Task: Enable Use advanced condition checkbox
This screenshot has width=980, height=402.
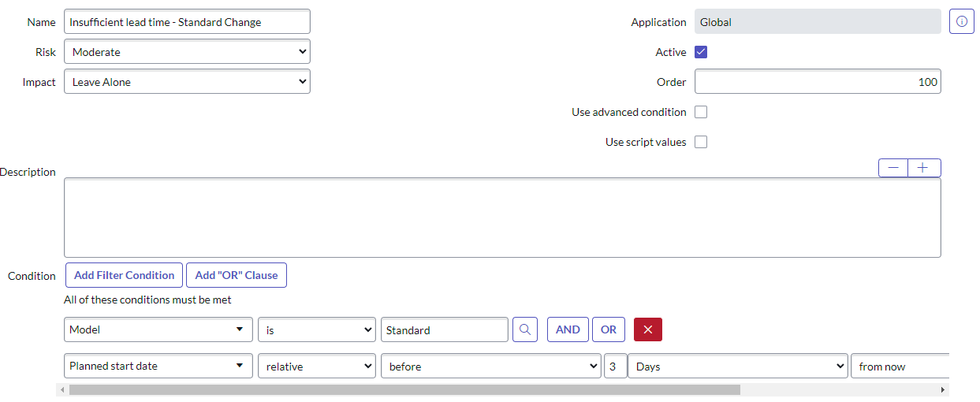Action: pos(701,112)
